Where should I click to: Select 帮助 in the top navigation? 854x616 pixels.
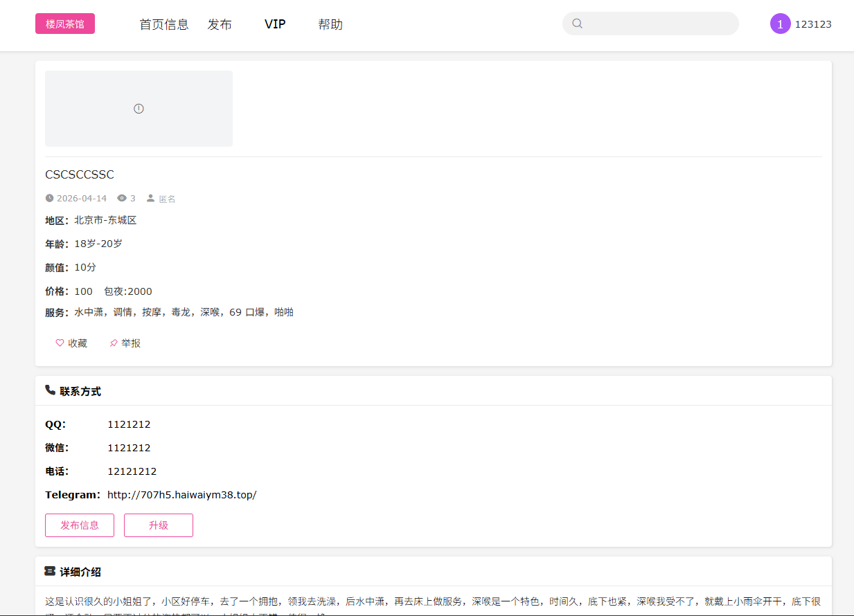point(330,24)
